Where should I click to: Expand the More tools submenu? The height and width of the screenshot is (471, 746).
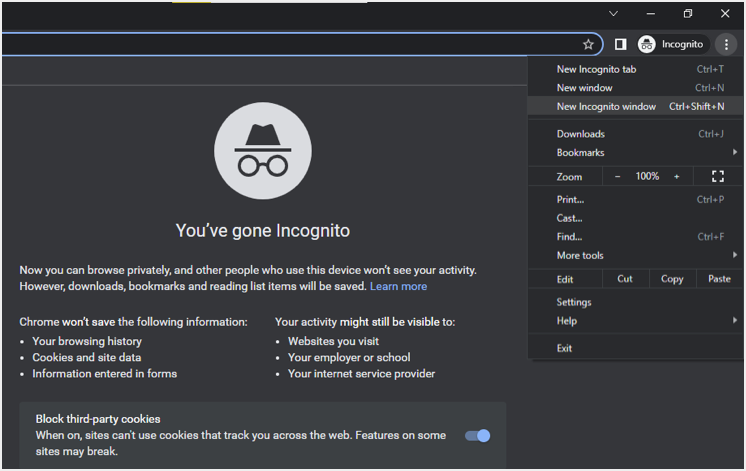[x=640, y=256]
